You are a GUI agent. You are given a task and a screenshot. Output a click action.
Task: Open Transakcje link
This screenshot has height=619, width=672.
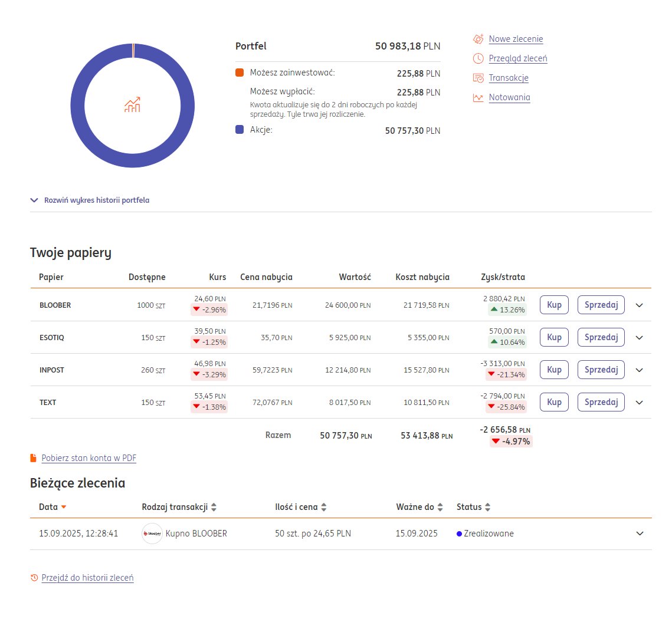509,78
